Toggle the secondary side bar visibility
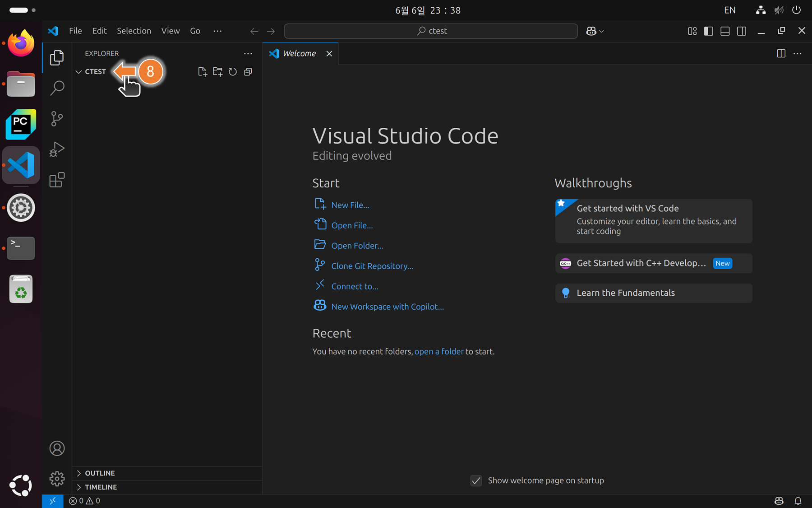 741,31
